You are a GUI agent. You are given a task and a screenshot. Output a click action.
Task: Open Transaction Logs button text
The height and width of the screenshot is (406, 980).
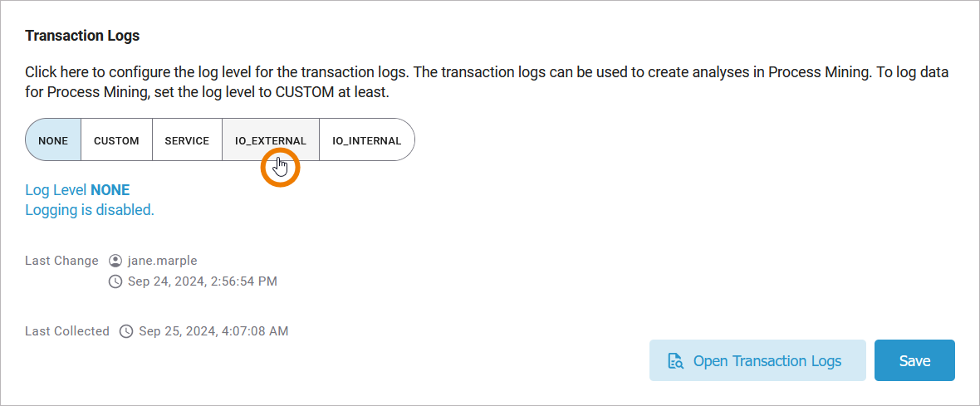tap(767, 361)
